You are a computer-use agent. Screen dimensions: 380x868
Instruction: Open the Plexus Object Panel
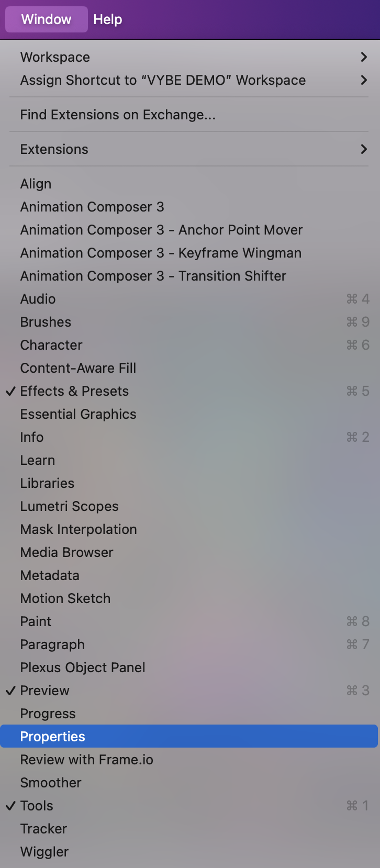[189, 667]
